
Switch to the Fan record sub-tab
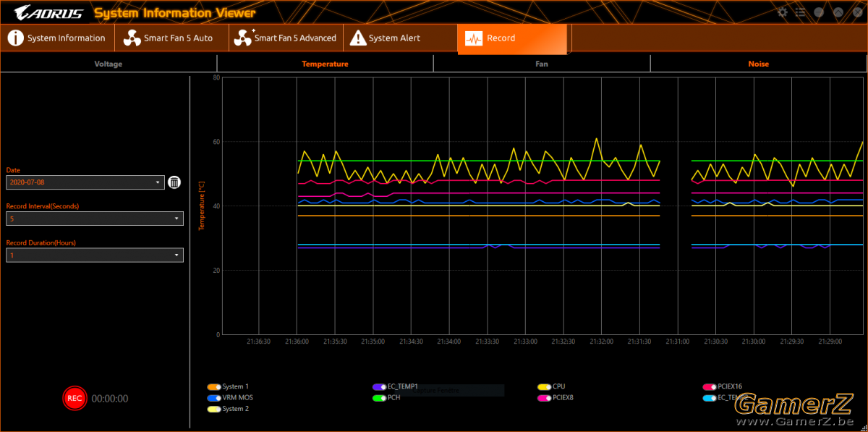[542, 64]
